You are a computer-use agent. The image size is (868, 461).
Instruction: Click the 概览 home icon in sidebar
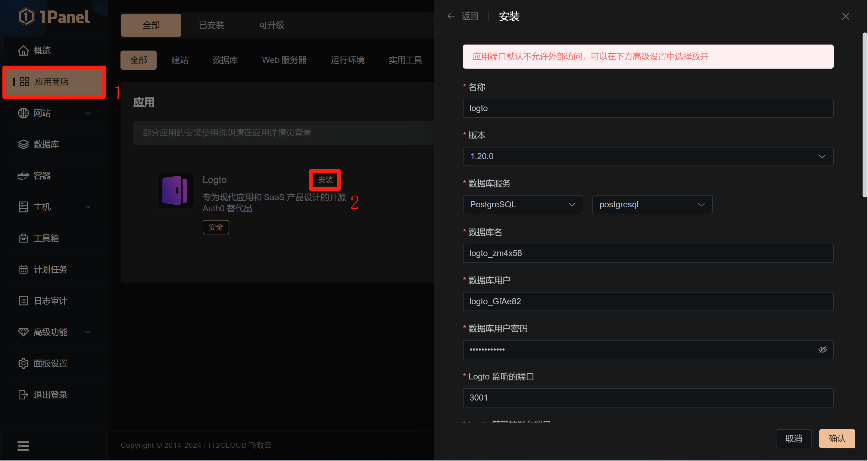pyautogui.click(x=23, y=51)
